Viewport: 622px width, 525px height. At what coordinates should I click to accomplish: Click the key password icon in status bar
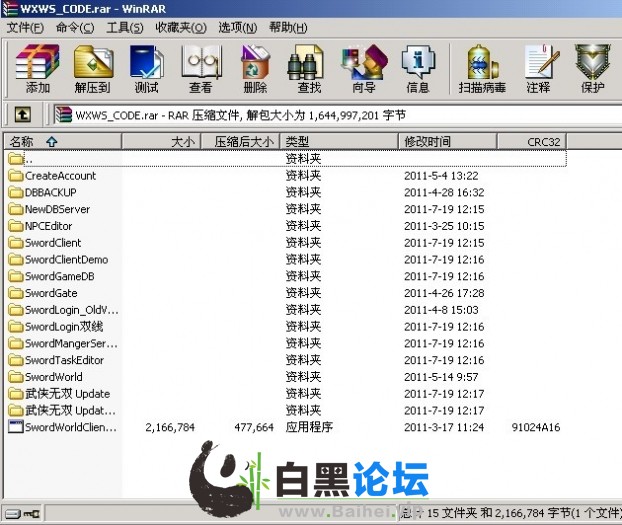tap(32, 514)
